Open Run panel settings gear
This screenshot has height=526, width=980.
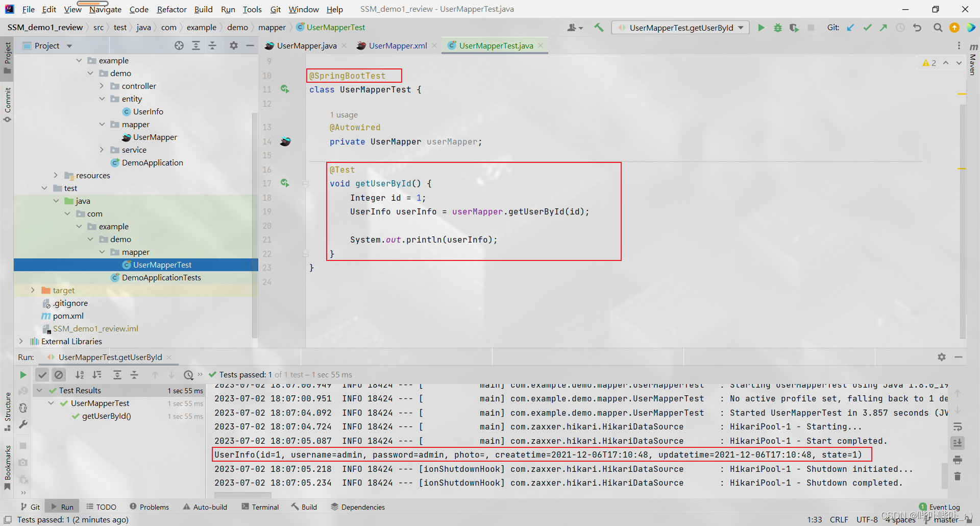coord(942,357)
